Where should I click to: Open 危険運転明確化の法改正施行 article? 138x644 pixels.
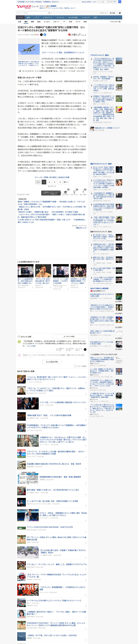point(60,477)
